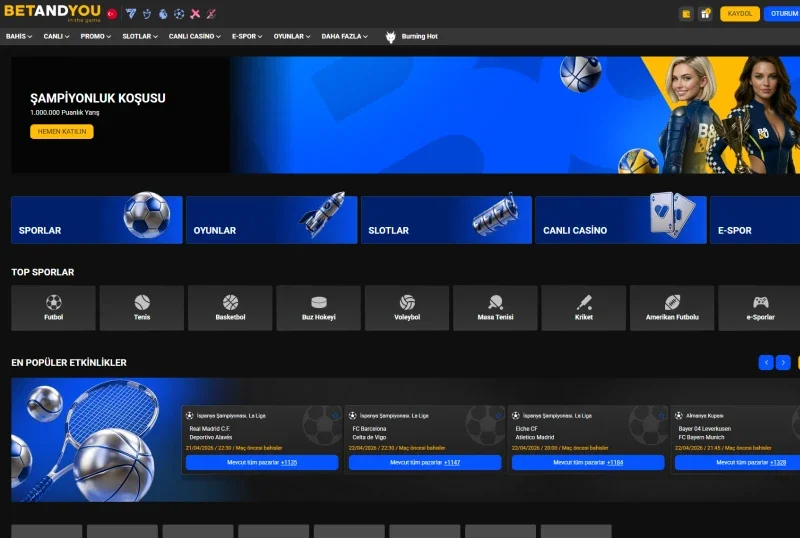
Task: Favorite the FC Barcelona match star
Action: (x=498, y=415)
